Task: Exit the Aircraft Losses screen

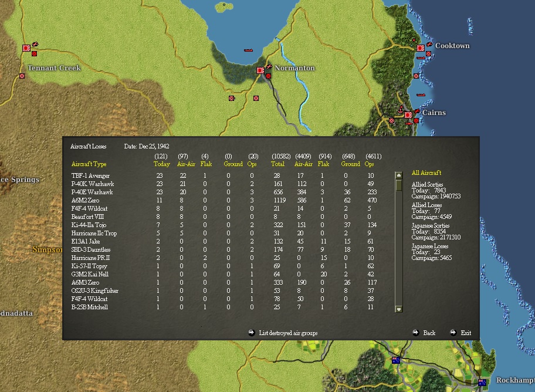Action: pos(466,333)
